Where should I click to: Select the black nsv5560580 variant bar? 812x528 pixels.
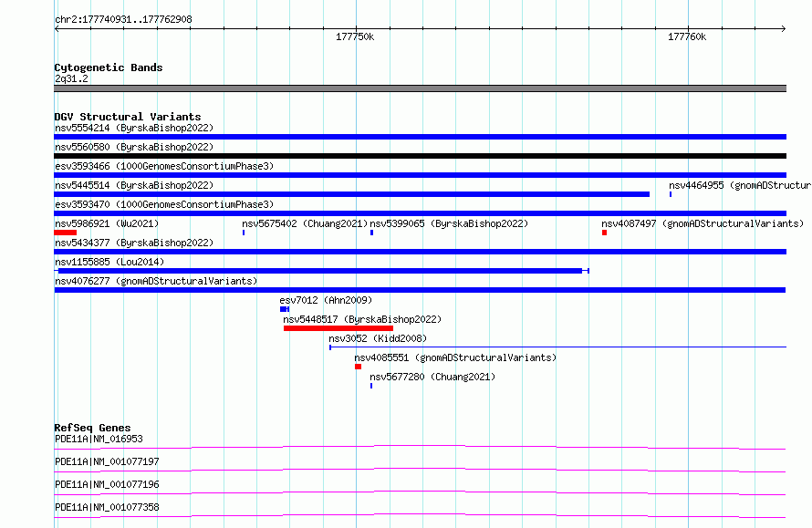pyautogui.click(x=420, y=156)
